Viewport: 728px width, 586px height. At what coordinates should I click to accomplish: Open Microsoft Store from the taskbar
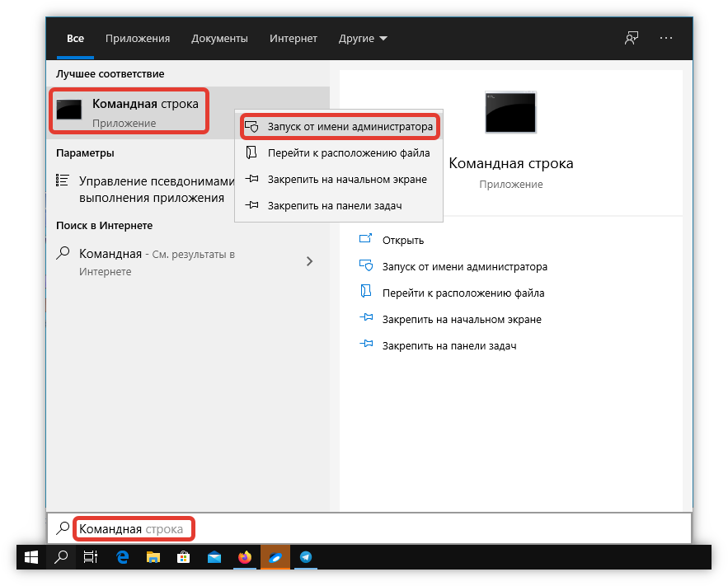pyautogui.click(x=183, y=557)
